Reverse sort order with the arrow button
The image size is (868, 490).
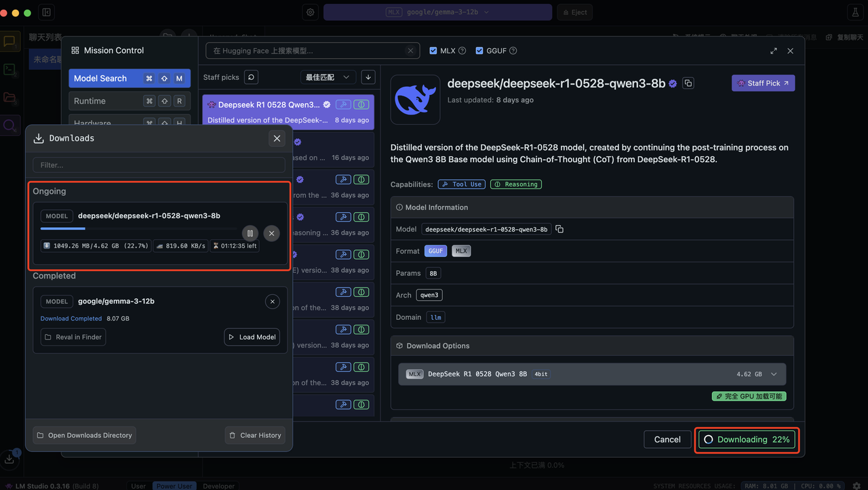pyautogui.click(x=368, y=77)
